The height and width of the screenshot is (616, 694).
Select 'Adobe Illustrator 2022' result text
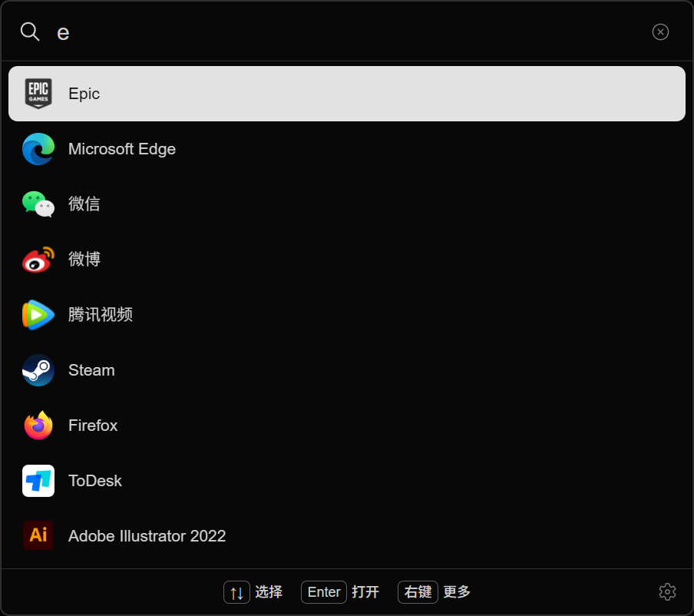(147, 536)
